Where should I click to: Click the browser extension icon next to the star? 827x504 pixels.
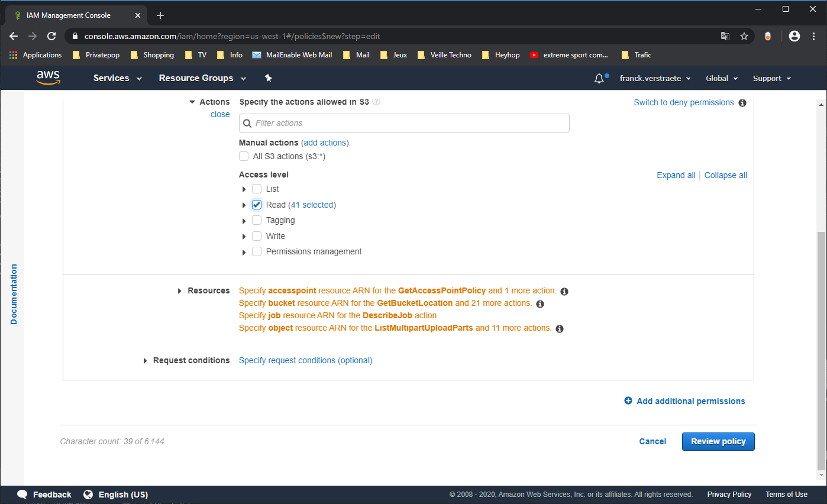(x=768, y=36)
